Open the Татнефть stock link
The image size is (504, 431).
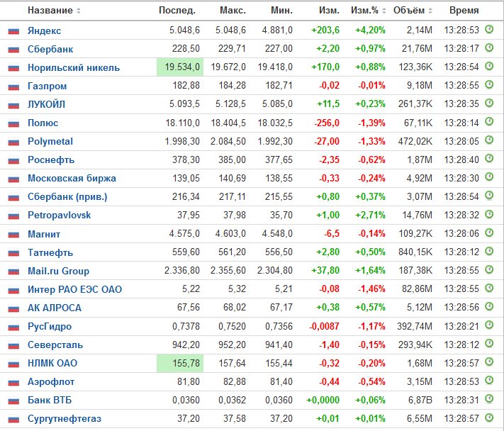(x=50, y=252)
